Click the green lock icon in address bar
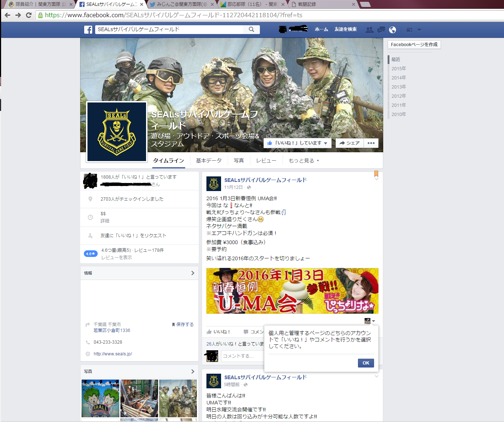Screen dimensions: 504x422 tap(41, 15)
